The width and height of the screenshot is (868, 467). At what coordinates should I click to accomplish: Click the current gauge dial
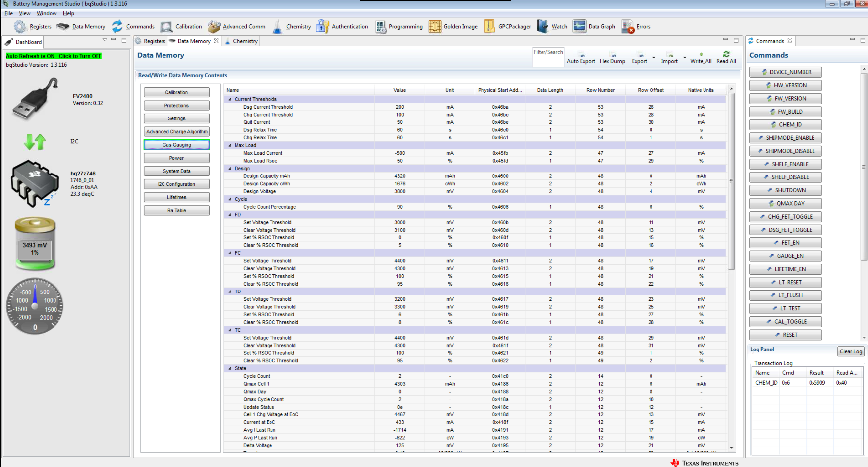point(35,306)
